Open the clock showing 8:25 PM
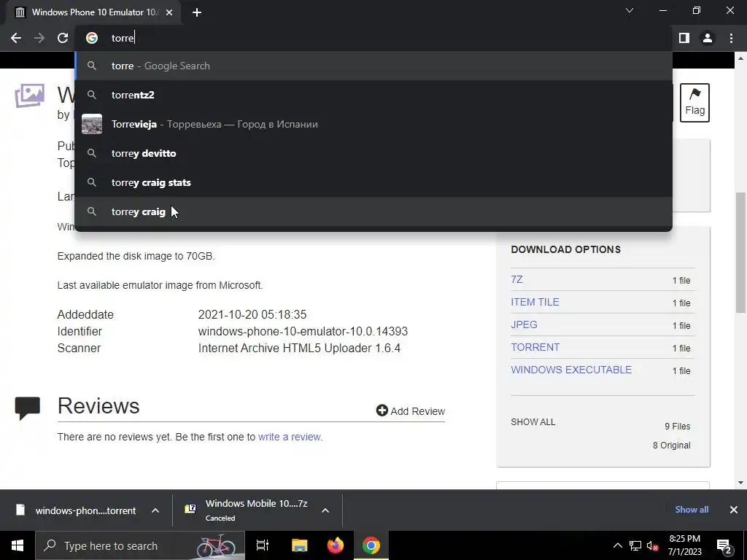 pyautogui.click(x=685, y=545)
